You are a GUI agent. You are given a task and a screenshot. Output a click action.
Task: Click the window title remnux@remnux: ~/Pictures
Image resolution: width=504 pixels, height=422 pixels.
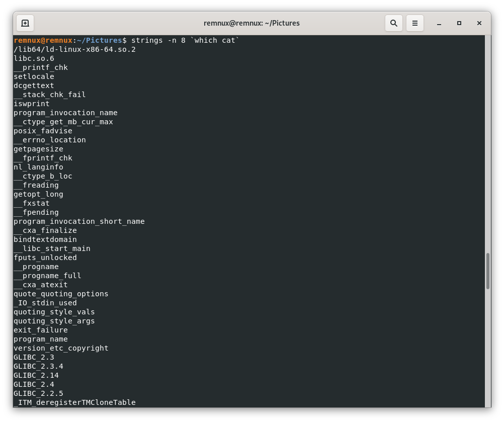pos(251,23)
